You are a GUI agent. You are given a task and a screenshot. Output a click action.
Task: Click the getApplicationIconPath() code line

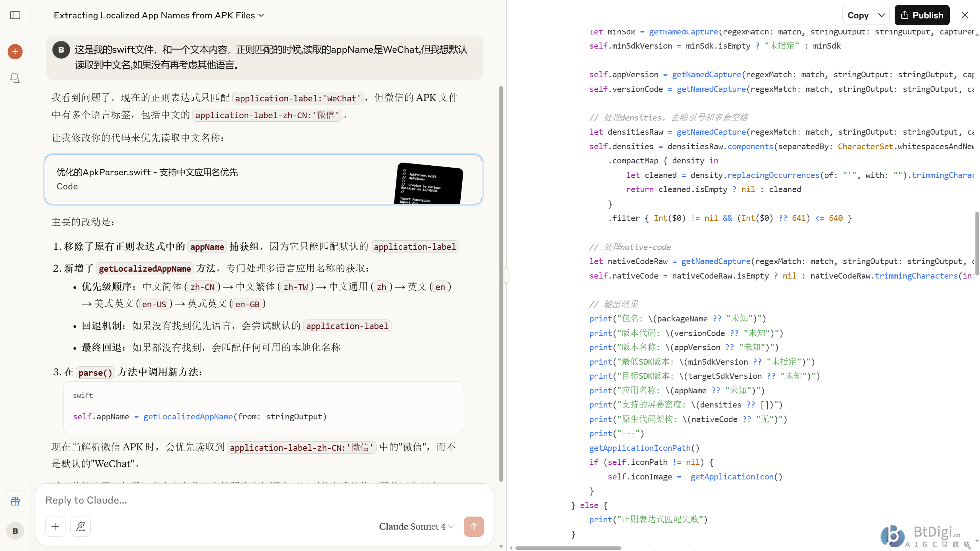[x=644, y=448]
